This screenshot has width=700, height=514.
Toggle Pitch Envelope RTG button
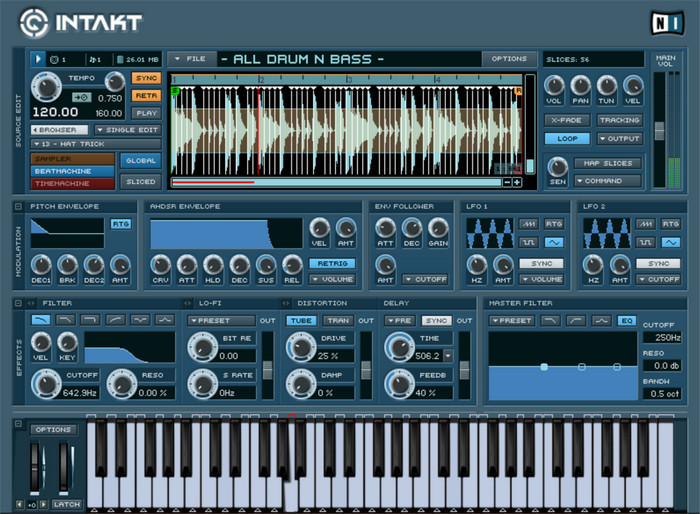[121, 224]
